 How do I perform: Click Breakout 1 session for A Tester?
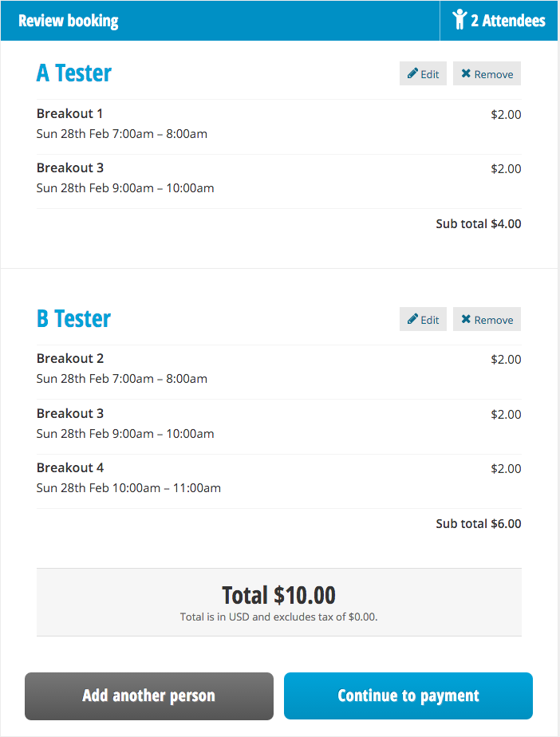pyautogui.click(x=70, y=114)
